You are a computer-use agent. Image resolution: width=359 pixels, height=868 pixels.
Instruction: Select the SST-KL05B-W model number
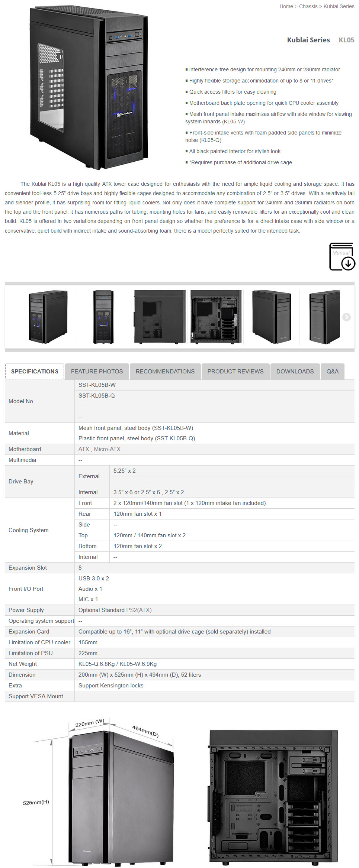tap(97, 385)
